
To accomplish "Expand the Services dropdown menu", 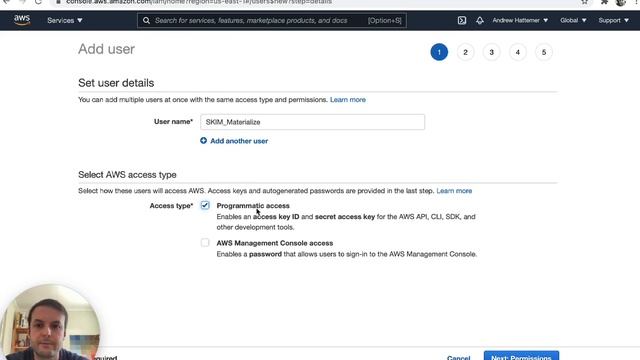I will click(64, 20).
